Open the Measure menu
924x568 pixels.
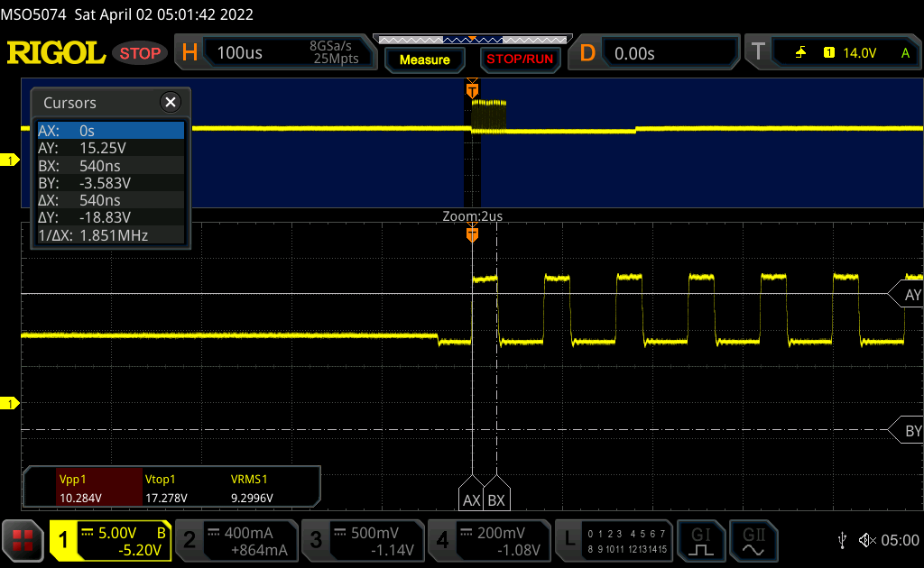click(424, 60)
